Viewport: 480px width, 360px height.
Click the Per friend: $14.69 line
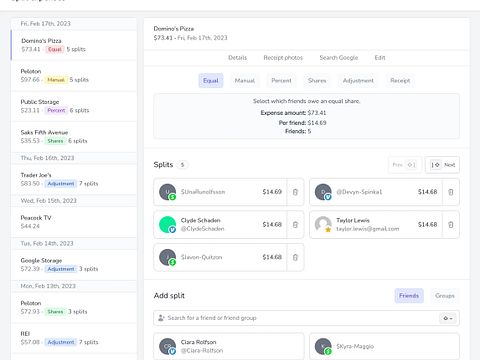(302, 123)
